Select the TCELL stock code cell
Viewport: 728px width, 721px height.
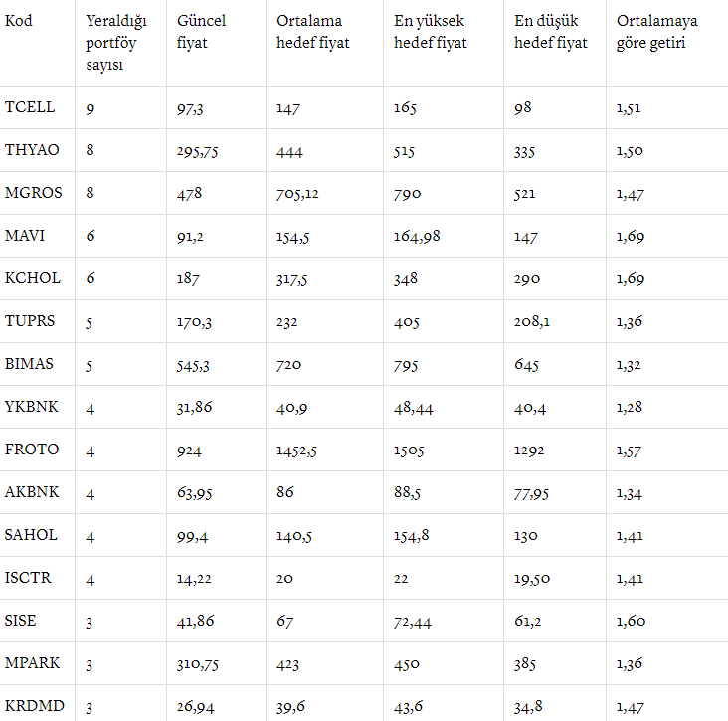pyautogui.click(x=30, y=107)
